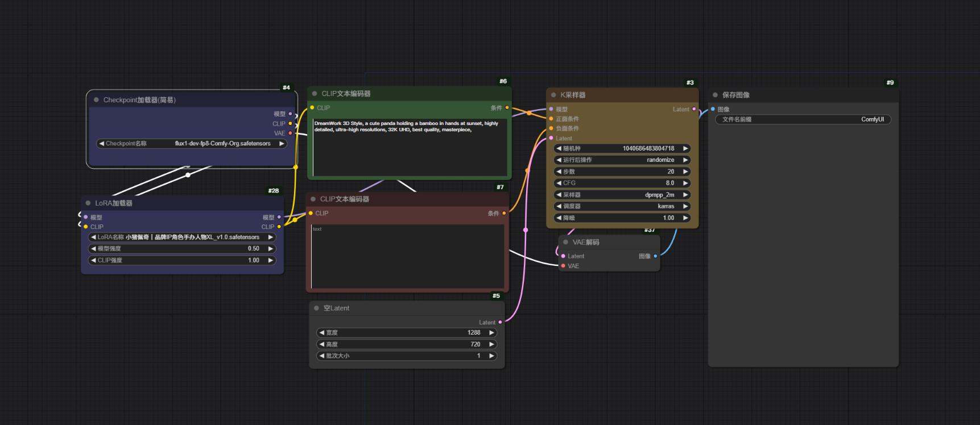Image resolution: width=980 pixels, height=425 pixels.
Task: Click the K采样器 node title bar
Action: 622,95
